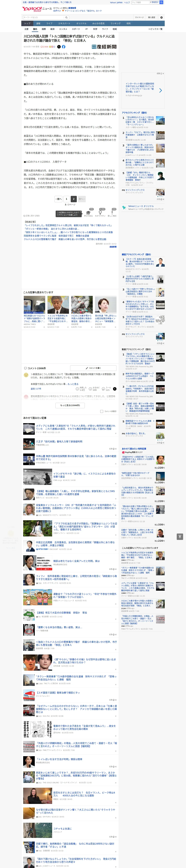
Task: Share the article on Facebook
Action: 63,47
